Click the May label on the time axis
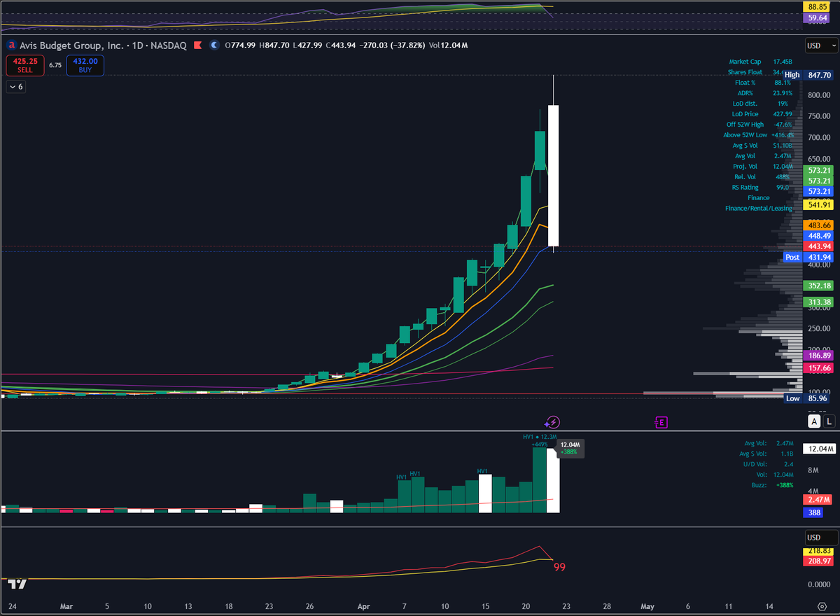The height and width of the screenshot is (616, 840). tap(647, 605)
